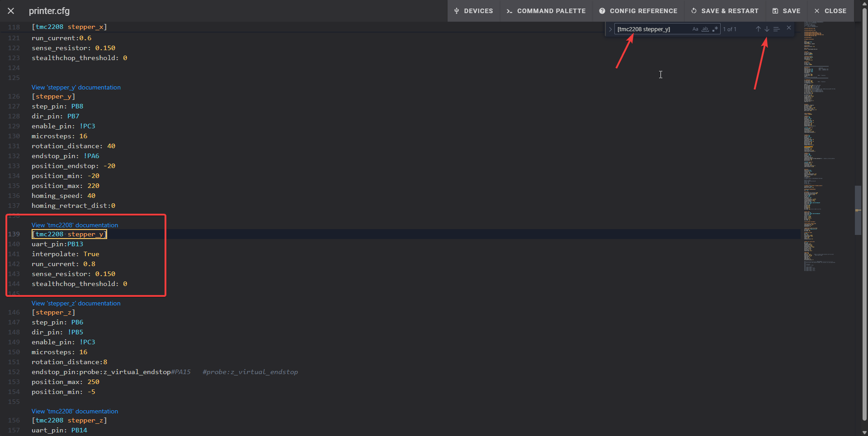This screenshot has width=868, height=436.
Task: Click line 'step_pin: PB8'
Action: (57, 106)
